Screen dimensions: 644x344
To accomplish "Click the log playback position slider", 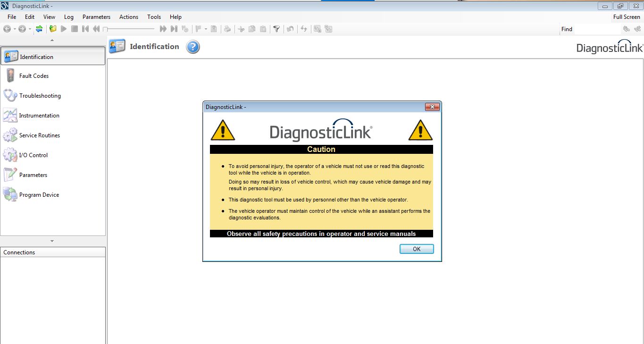I will 129,29.
